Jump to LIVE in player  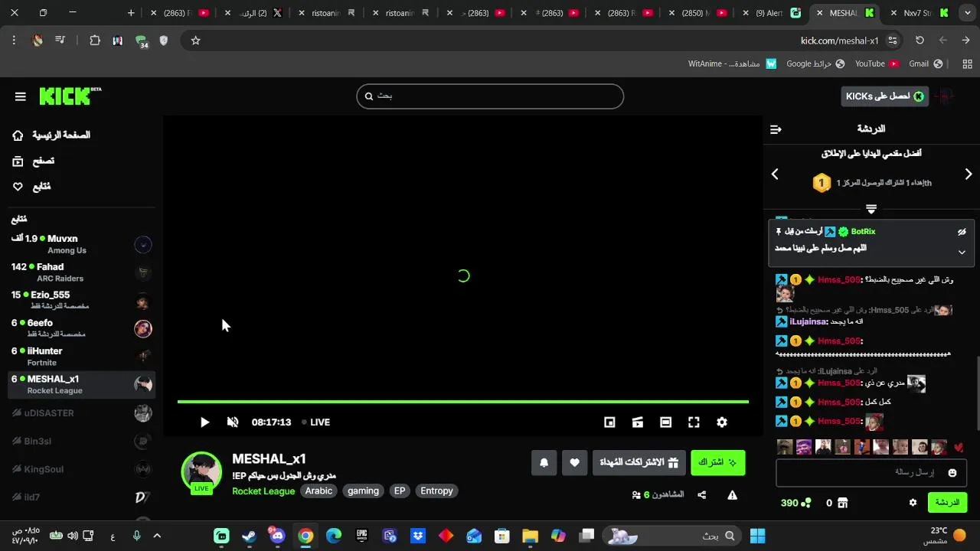tap(315, 422)
